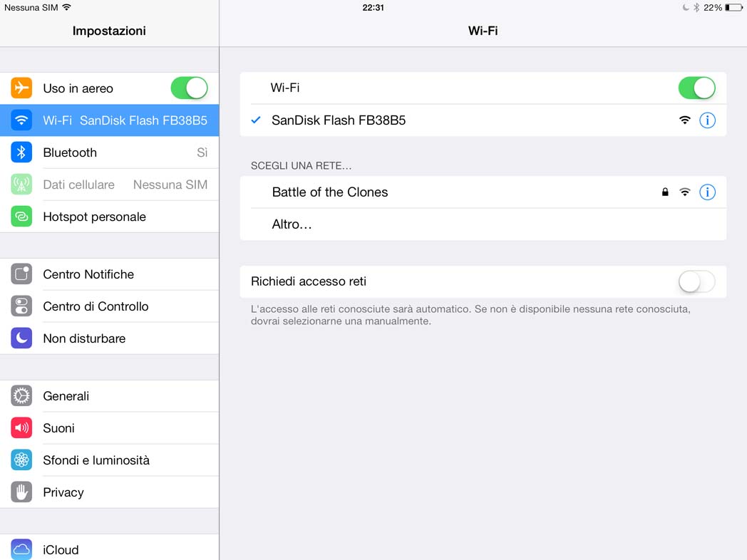Turn off the Uso in aereo switch
This screenshot has height=560, width=747.
coord(189,88)
